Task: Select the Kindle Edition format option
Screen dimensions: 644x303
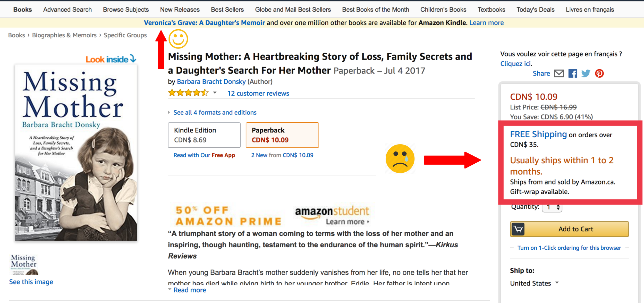Action: 204,135
